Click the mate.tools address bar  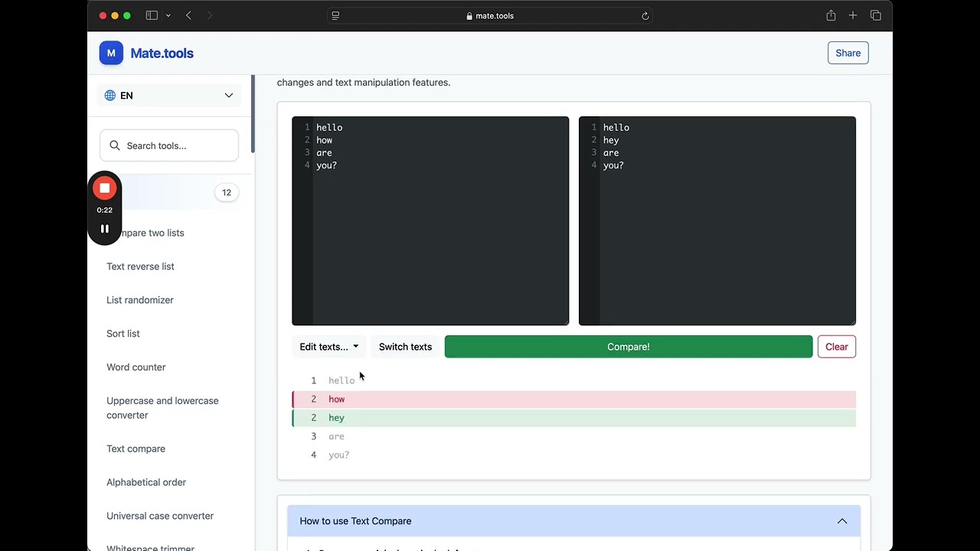tap(490, 15)
